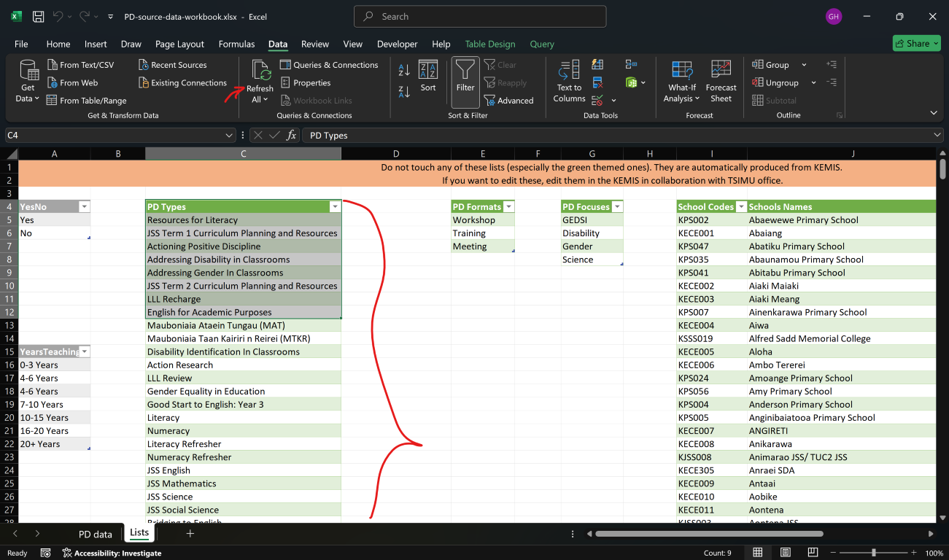Click the Forecast Sheet icon
Screen dimensions: 949x560
(x=721, y=71)
